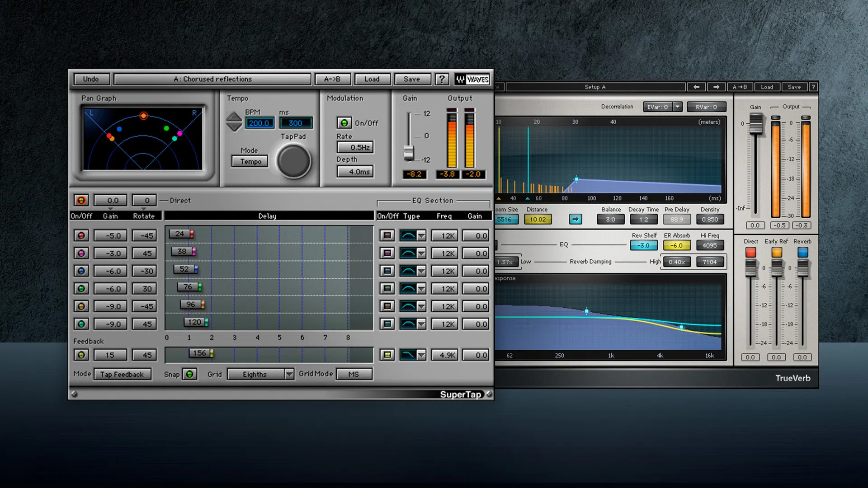Screen dimensions: 868x488
Task: Open the 'A: Chorused reflections' preset menu
Action: [x=212, y=79]
